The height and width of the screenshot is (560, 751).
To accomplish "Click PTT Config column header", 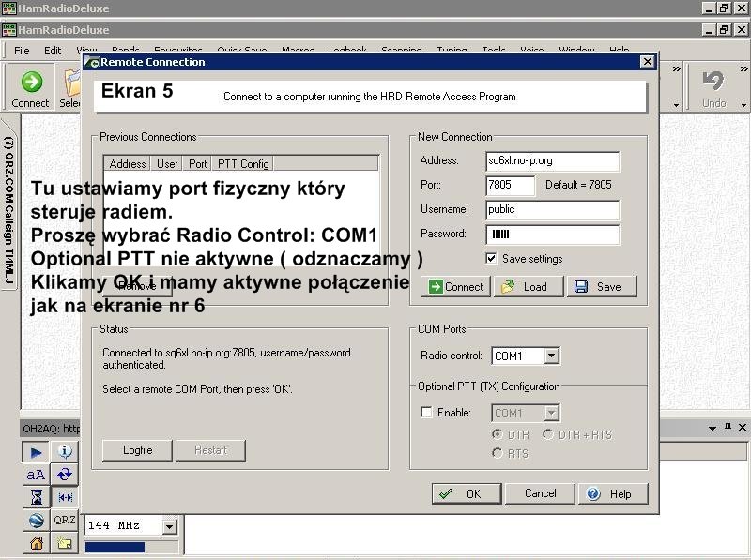I will 243,164.
